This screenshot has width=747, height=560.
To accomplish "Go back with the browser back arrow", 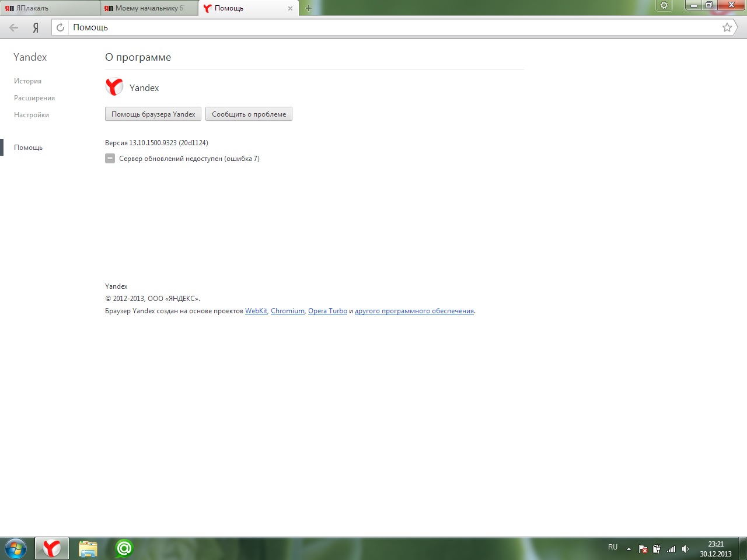I will [x=14, y=27].
